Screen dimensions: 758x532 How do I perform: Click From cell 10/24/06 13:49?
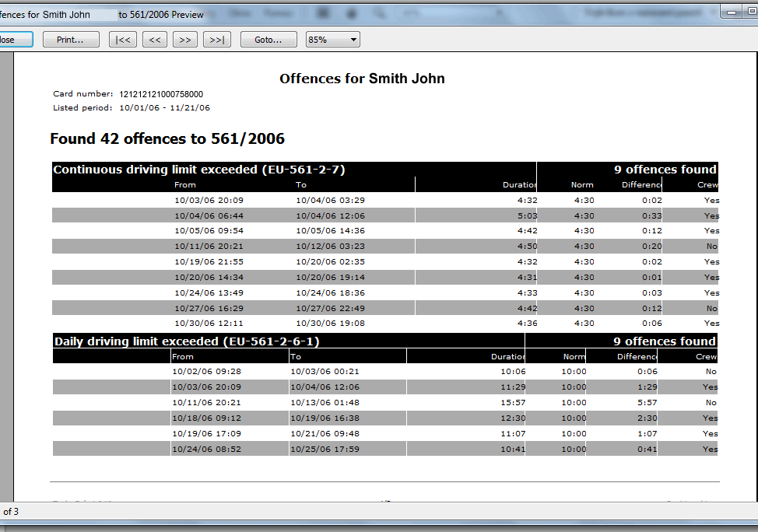(x=209, y=292)
